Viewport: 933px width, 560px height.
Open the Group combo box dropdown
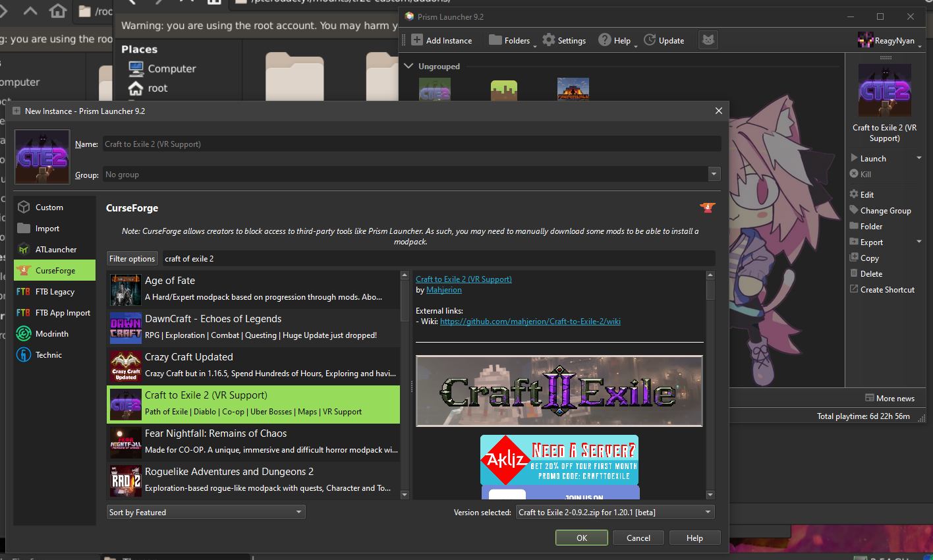(714, 175)
